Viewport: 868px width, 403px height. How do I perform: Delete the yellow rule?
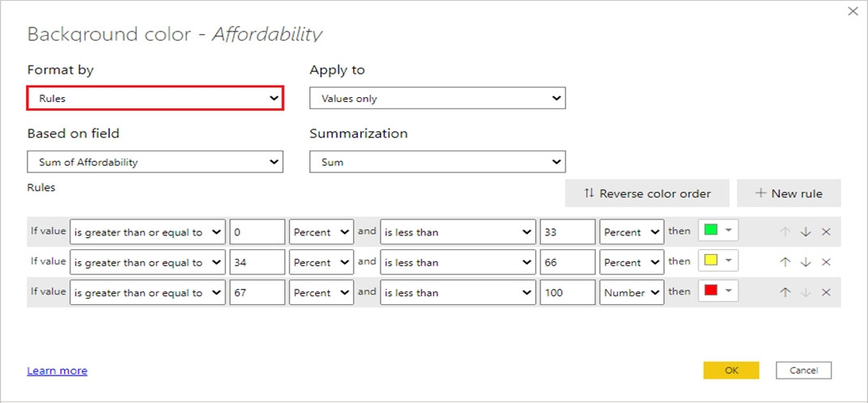[826, 262]
